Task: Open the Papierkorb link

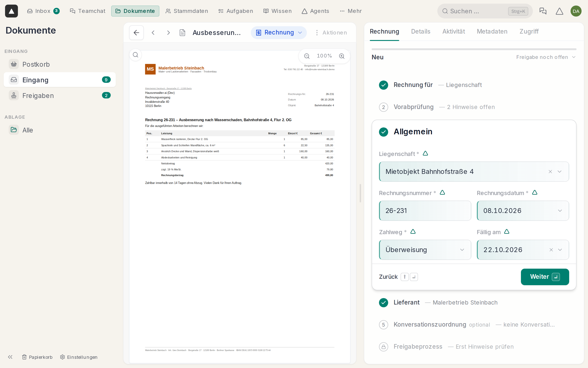Action: click(37, 357)
